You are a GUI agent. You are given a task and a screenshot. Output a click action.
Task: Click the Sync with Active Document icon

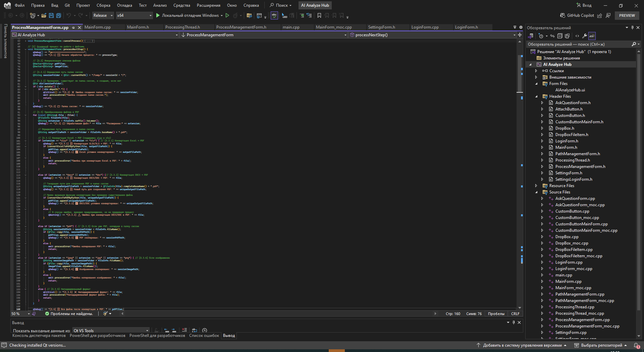point(552,36)
